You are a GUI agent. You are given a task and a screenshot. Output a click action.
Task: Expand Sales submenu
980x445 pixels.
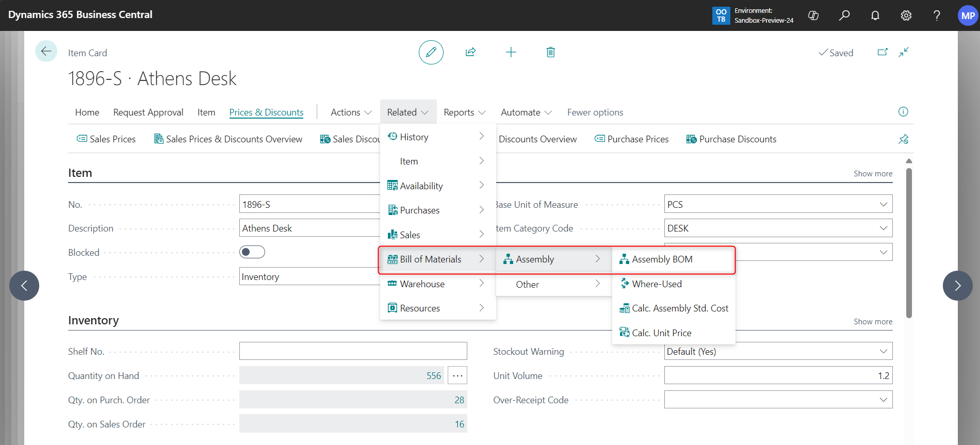[438, 235]
